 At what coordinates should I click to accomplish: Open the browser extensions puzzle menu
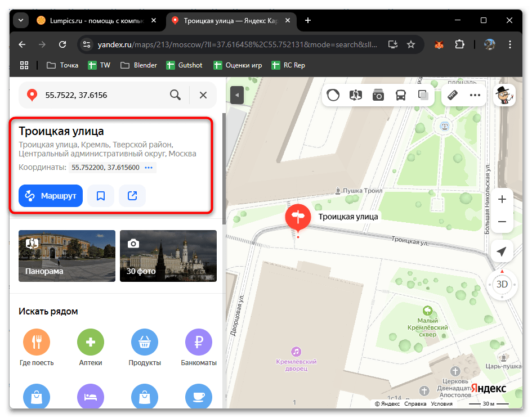tap(460, 44)
